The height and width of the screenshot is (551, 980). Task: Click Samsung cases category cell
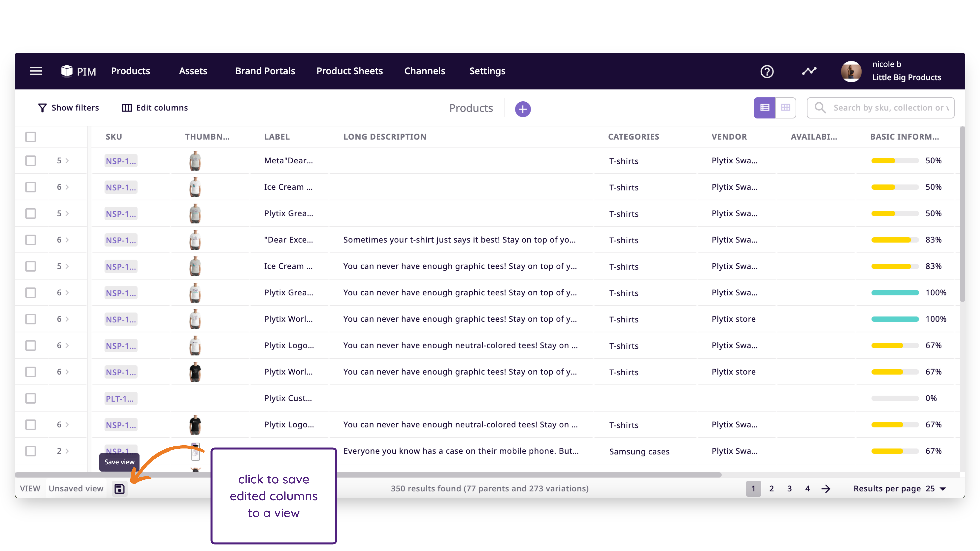tap(639, 451)
